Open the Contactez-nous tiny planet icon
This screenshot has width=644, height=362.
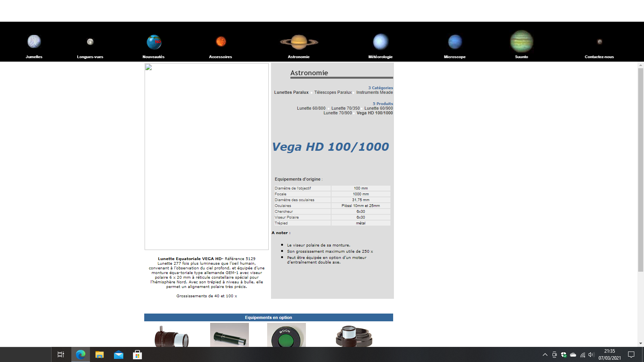600,41
